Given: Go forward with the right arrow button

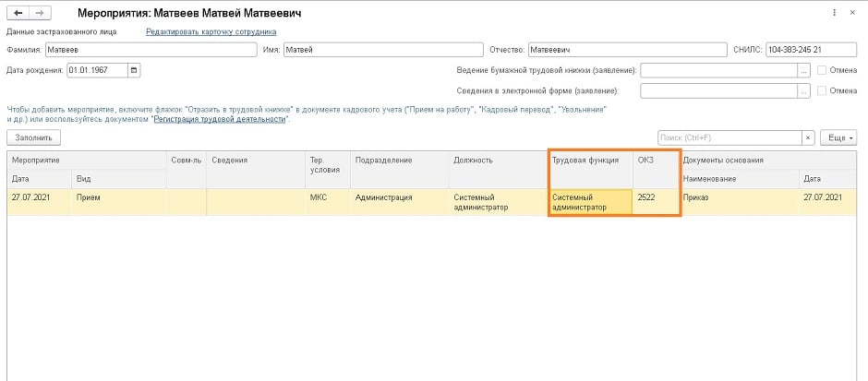Looking at the screenshot, I should [x=41, y=15].
